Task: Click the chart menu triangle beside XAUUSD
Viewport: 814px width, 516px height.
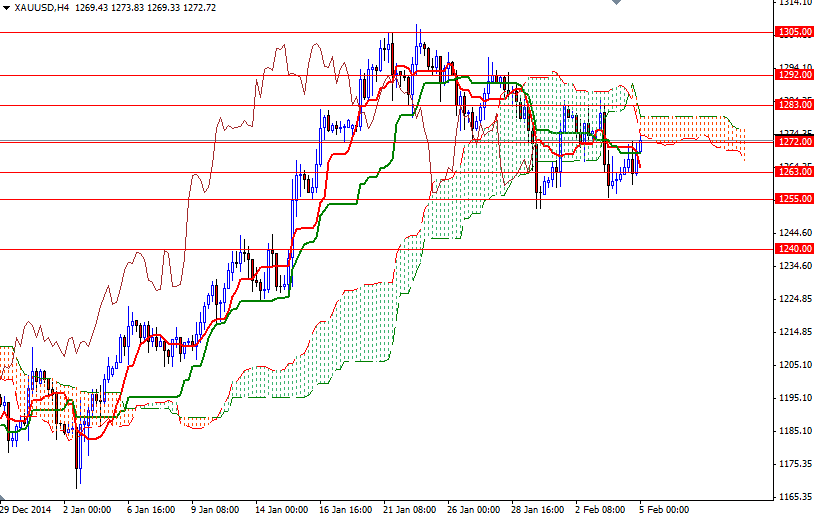Action: (x=6, y=7)
